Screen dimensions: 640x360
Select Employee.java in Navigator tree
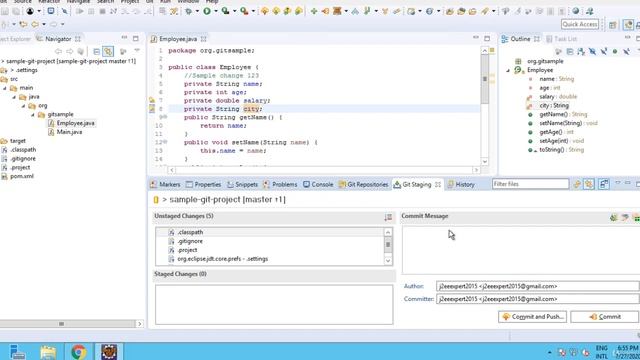(x=75, y=123)
